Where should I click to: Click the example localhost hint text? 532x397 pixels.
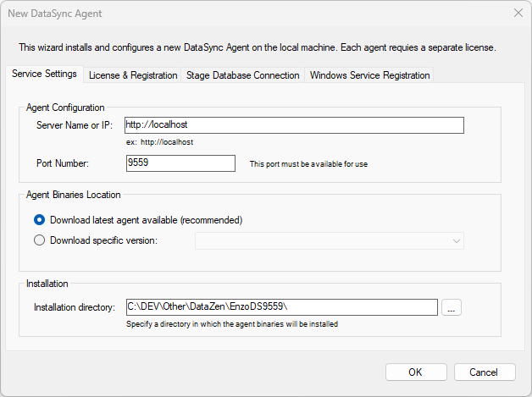pyautogui.click(x=159, y=142)
